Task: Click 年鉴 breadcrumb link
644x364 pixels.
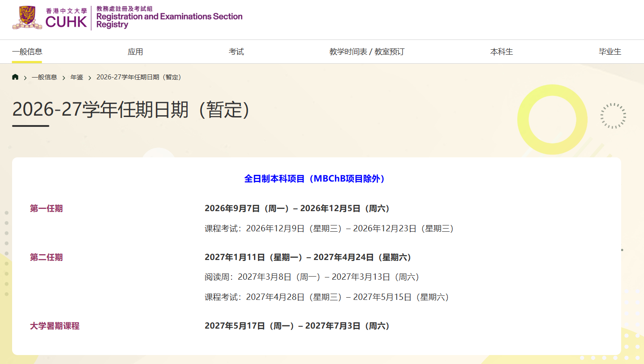Action: coord(77,77)
